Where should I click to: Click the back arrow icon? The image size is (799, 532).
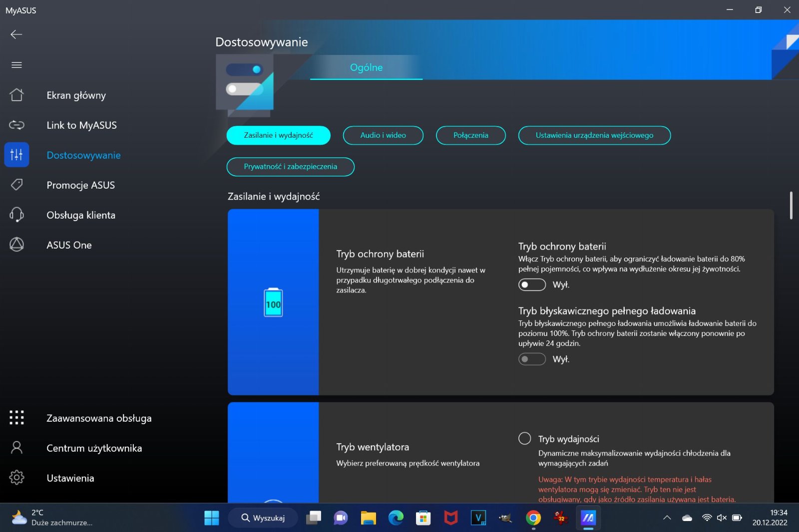(x=16, y=34)
